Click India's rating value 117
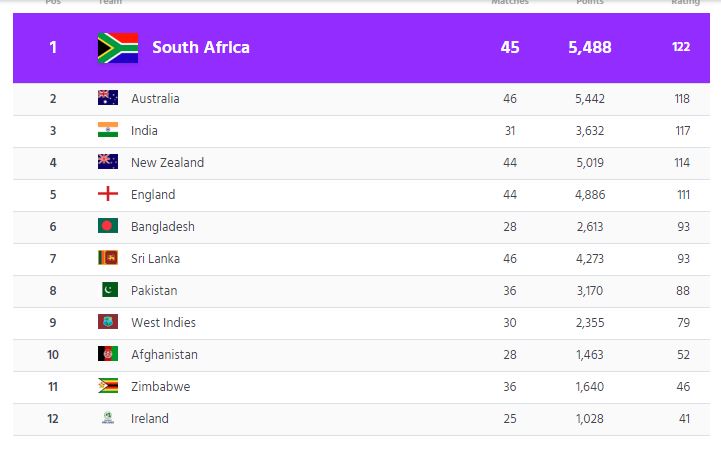 click(684, 131)
